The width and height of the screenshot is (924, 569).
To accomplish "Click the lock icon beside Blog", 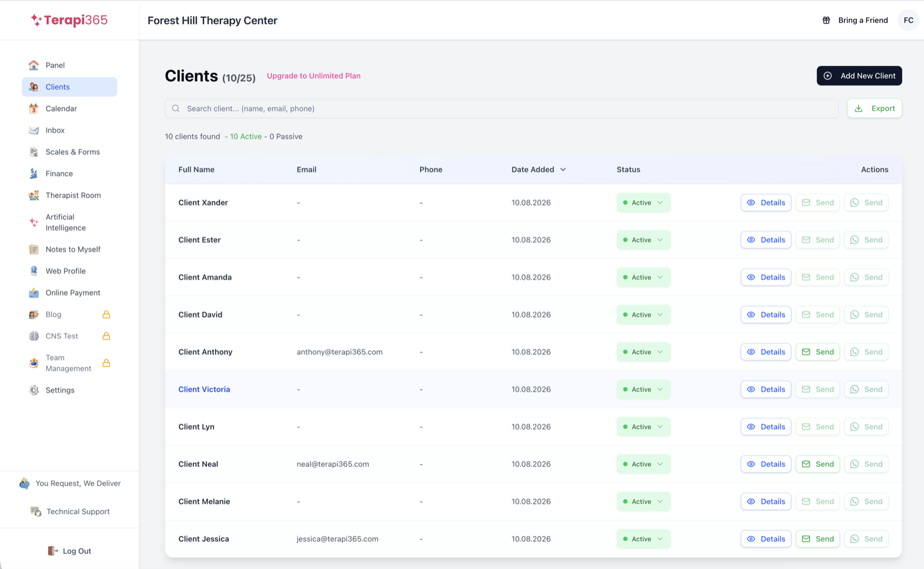I will 106,315.
